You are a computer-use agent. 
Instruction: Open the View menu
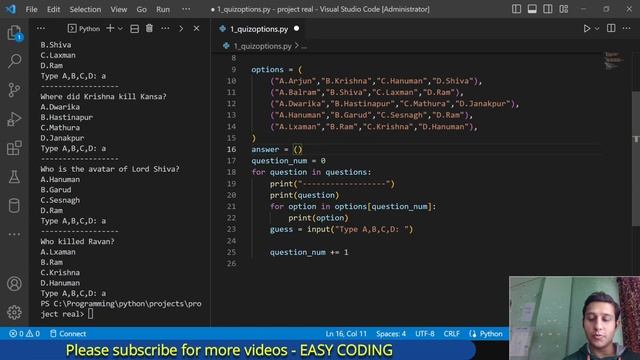pyautogui.click(x=118, y=9)
